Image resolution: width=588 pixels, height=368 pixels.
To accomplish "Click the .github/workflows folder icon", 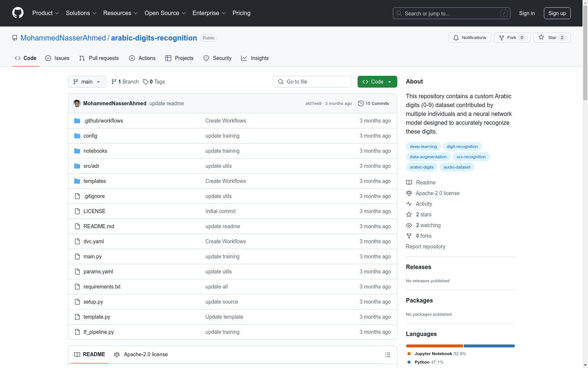I will coord(77,121).
